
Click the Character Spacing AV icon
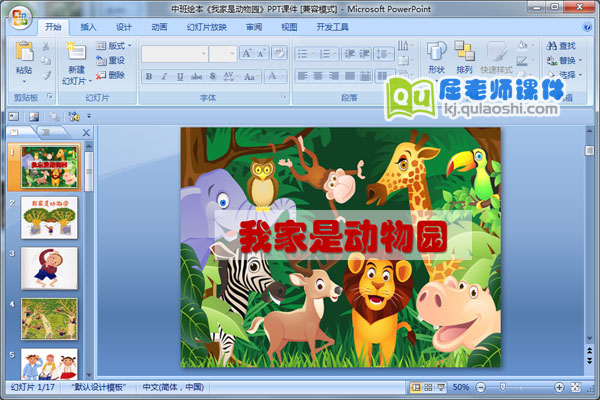click(x=229, y=76)
